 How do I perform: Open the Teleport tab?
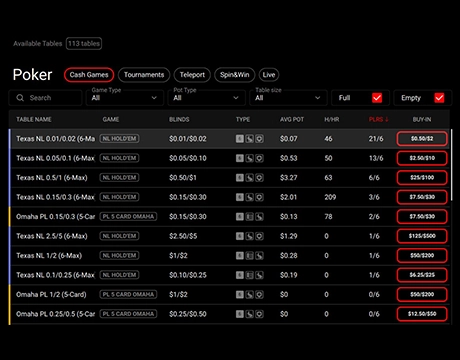(x=192, y=75)
